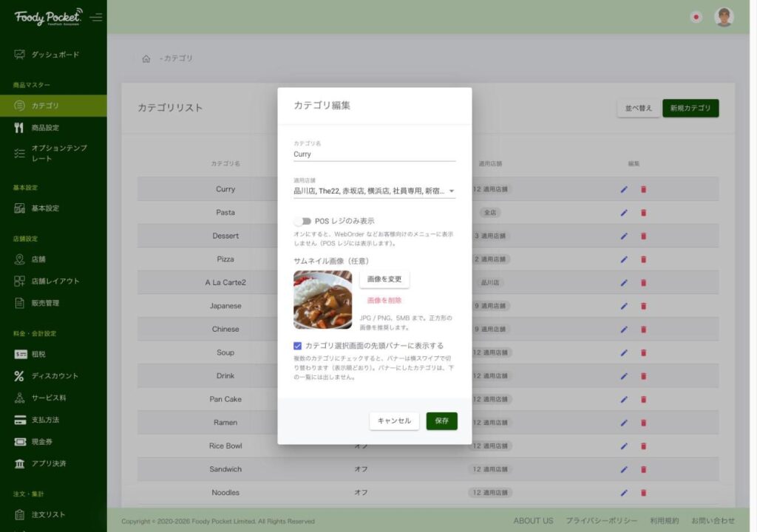
Task: Open アプリ決済 in the sidebar
Action: pyautogui.click(x=53, y=463)
